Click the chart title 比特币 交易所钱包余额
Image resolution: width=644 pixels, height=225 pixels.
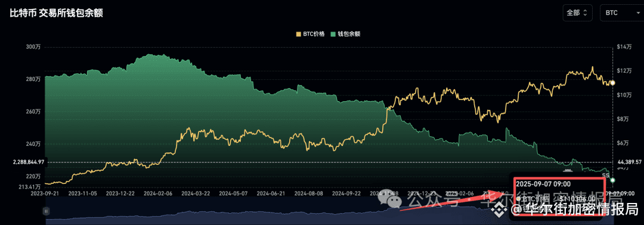56,12
